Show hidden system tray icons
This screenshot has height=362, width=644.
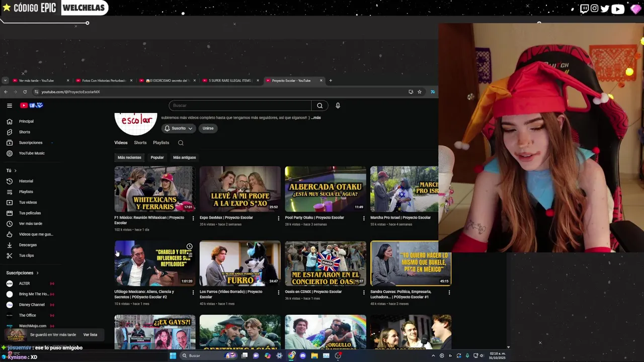pyautogui.click(x=433, y=355)
